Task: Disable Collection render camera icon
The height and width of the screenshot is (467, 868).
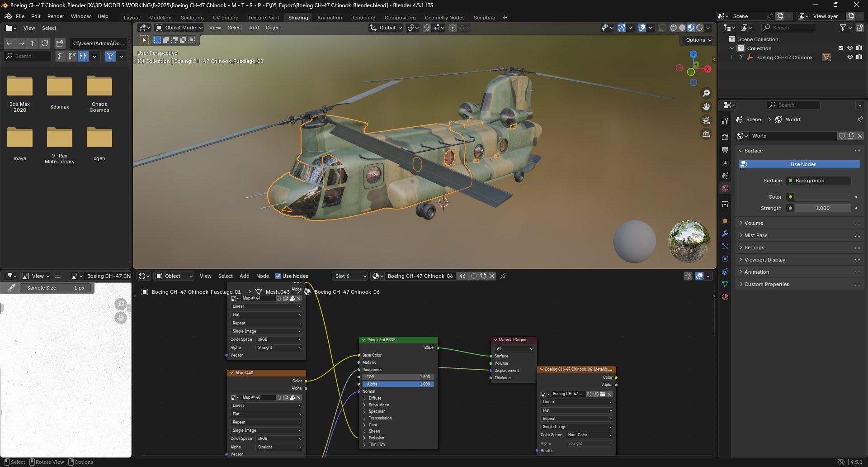Action: click(x=859, y=48)
